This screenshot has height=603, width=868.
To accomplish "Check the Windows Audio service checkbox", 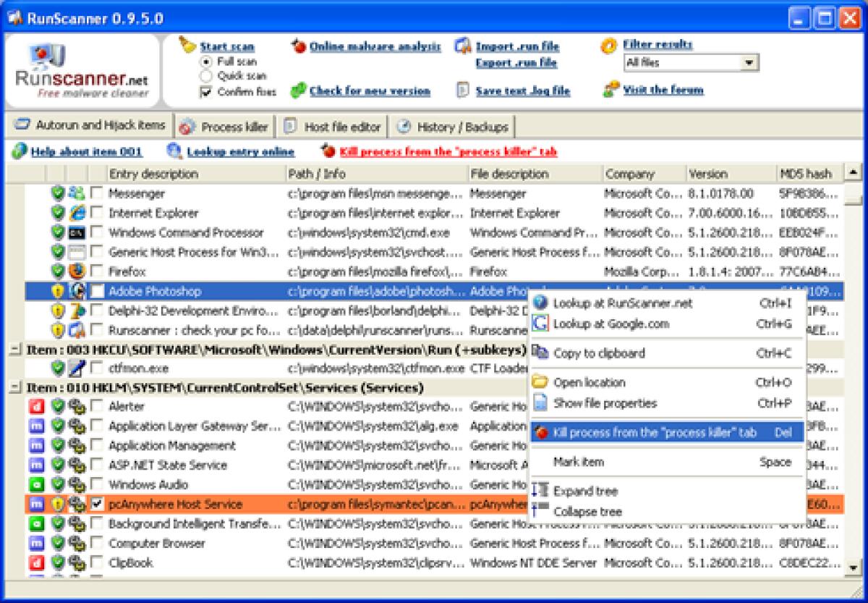I will click(97, 484).
